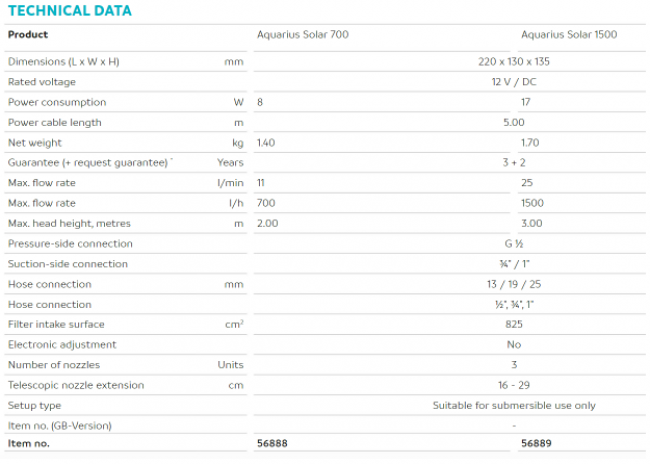This screenshot has width=650, height=464.
Task: Select Max. head height, metres label
Action: click(x=69, y=223)
